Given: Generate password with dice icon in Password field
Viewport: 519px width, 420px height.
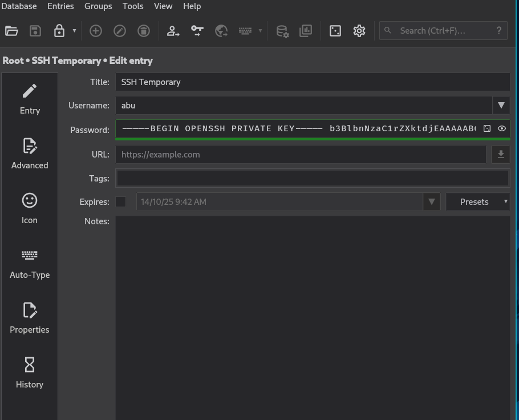Looking at the screenshot, I should (x=487, y=128).
